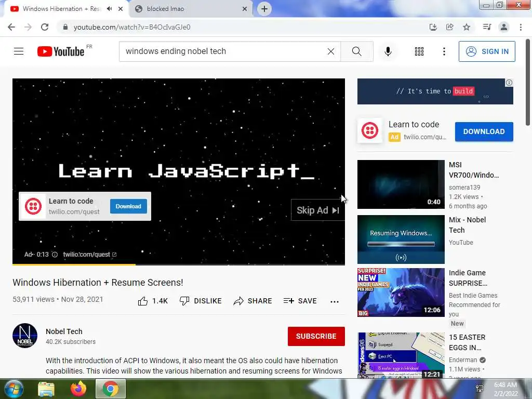532x399 pixels.
Task: Open the MSI VR700 video thumbnail
Action: pyautogui.click(x=401, y=184)
